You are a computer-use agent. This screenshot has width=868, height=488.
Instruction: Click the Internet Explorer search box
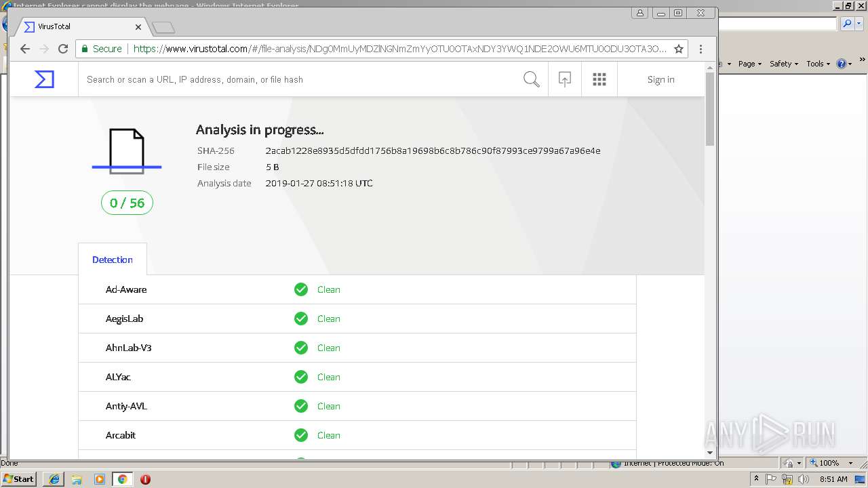778,24
